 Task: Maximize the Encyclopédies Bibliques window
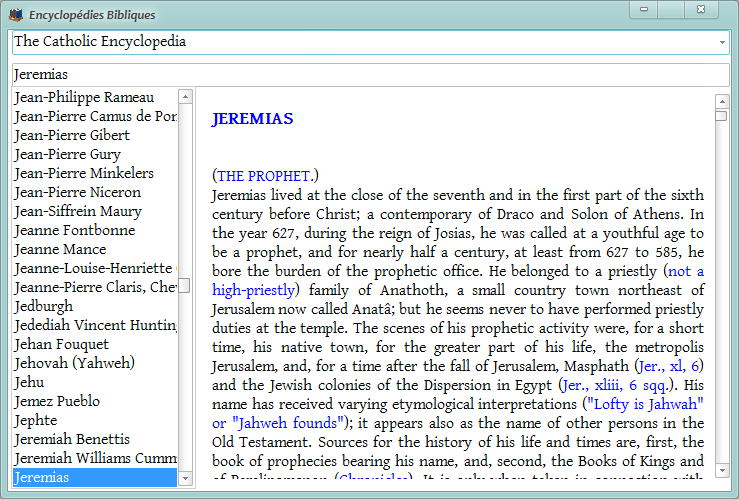[671, 9]
